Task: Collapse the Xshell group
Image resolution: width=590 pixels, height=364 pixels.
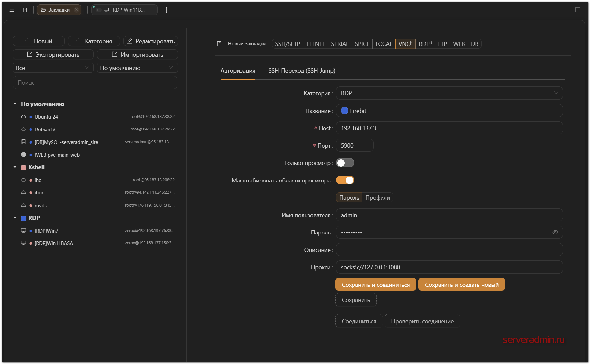Action: 15,167
